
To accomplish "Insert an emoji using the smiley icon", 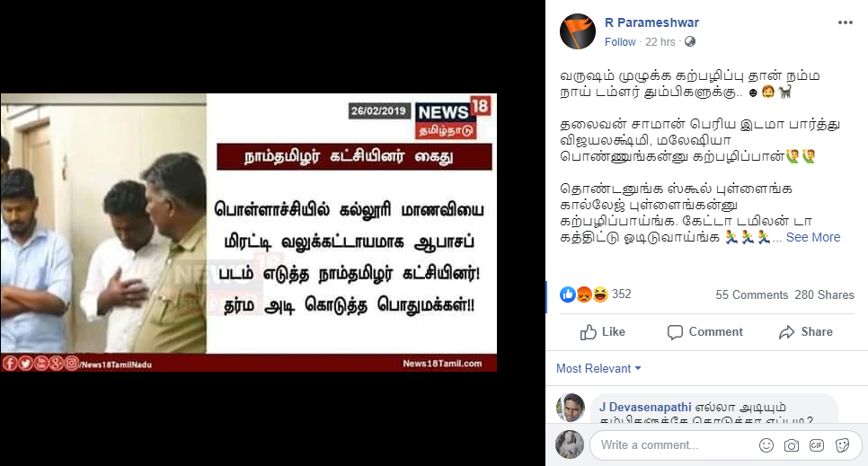I will click(x=766, y=445).
